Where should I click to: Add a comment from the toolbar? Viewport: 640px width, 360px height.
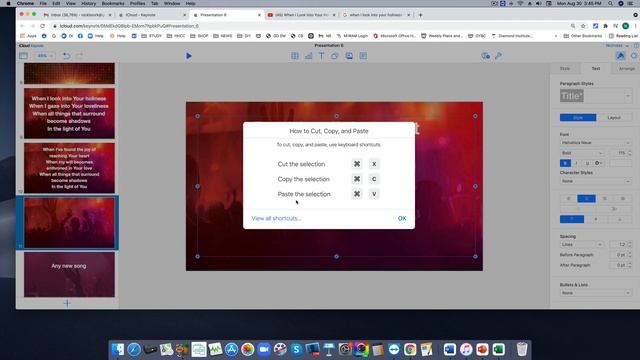pos(363,56)
